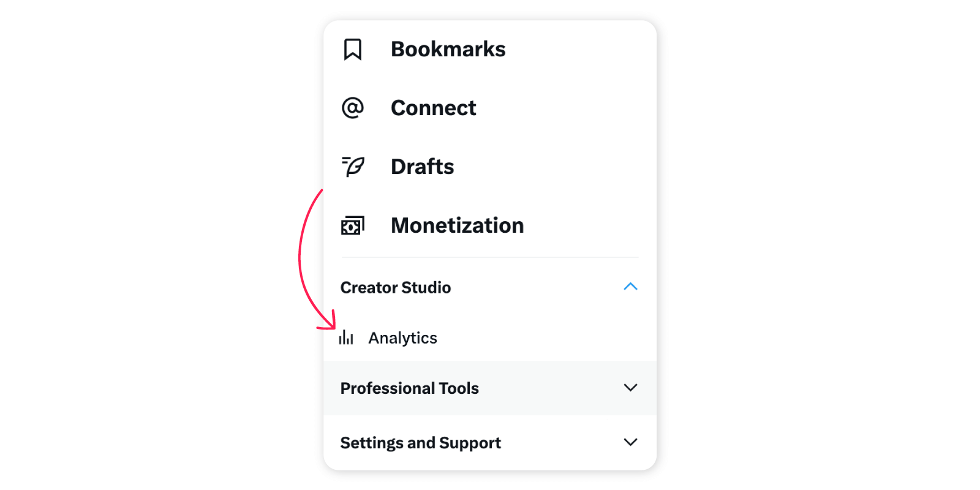Image resolution: width=980 pixels, height=490 pixels.
Task: Click the Professional Tools heading text
Action: pos(409,388)
